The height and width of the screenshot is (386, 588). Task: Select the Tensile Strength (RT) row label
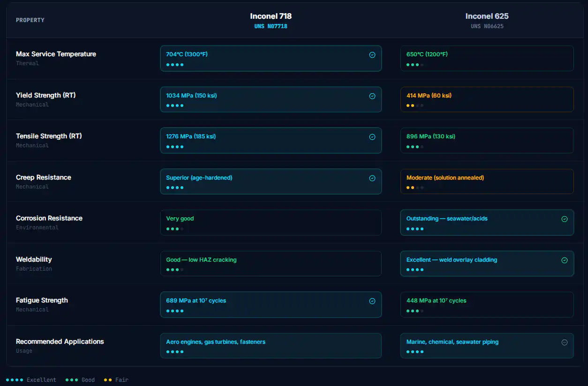point(49,136)
